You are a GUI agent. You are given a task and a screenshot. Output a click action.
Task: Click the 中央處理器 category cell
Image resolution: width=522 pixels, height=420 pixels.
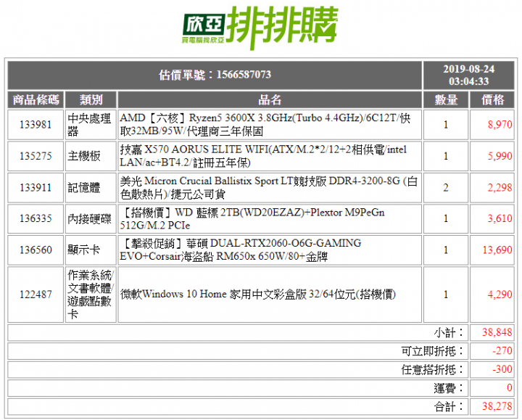click(x=91, y=125)
